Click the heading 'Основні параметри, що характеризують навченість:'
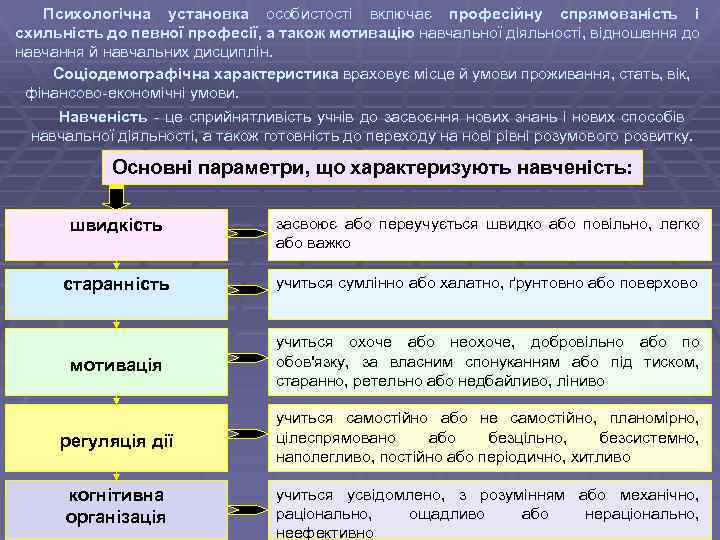The height and width of the screenshot is (540, 720). [x=372, y=168]
